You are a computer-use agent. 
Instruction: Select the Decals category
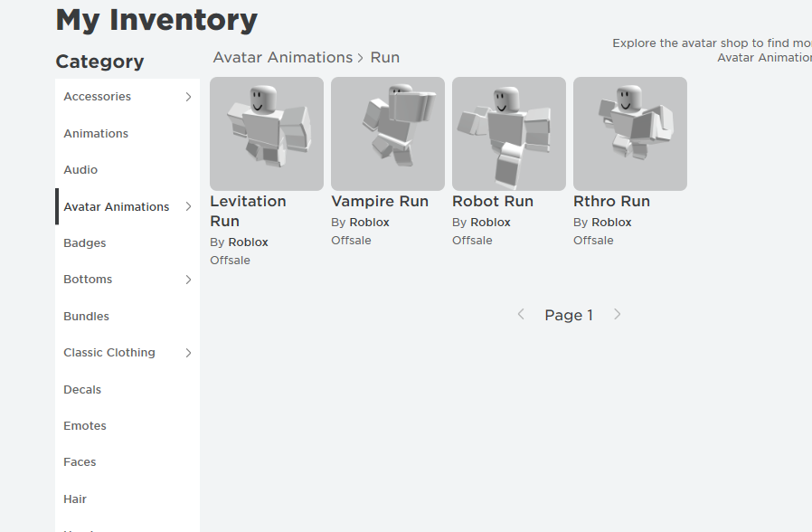pos(82,390)
